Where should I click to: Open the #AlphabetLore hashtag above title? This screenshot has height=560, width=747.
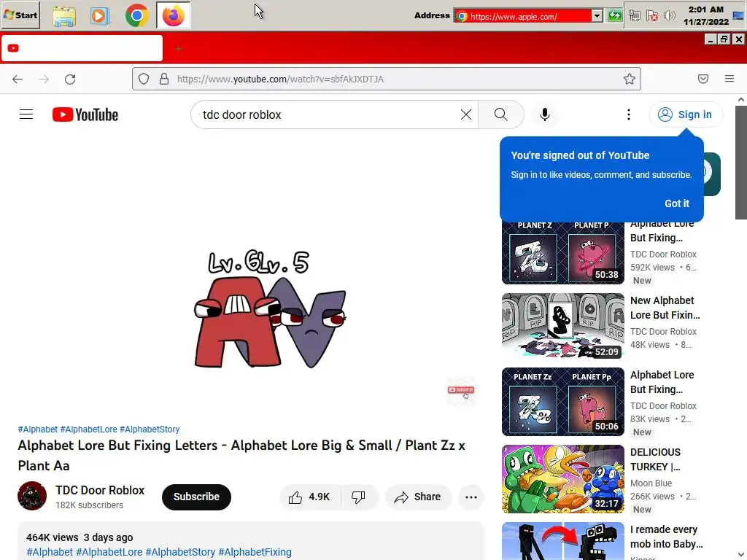(x=88, y=429)
